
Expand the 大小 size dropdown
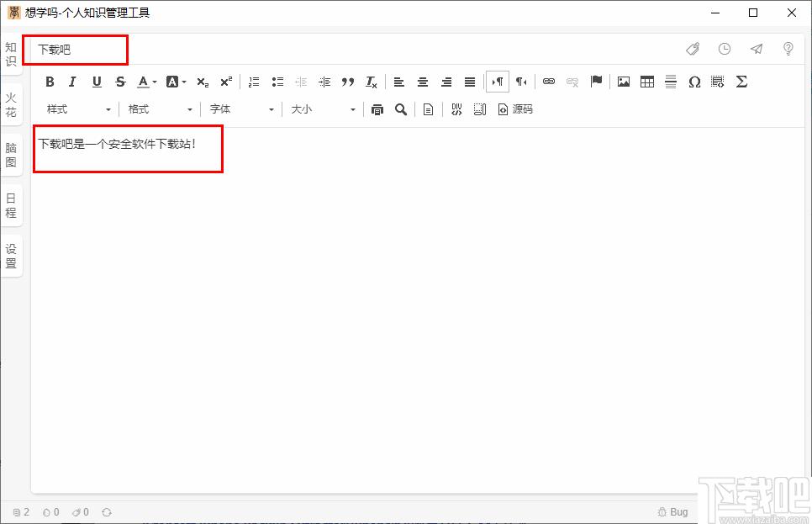[x=323, y=109]
